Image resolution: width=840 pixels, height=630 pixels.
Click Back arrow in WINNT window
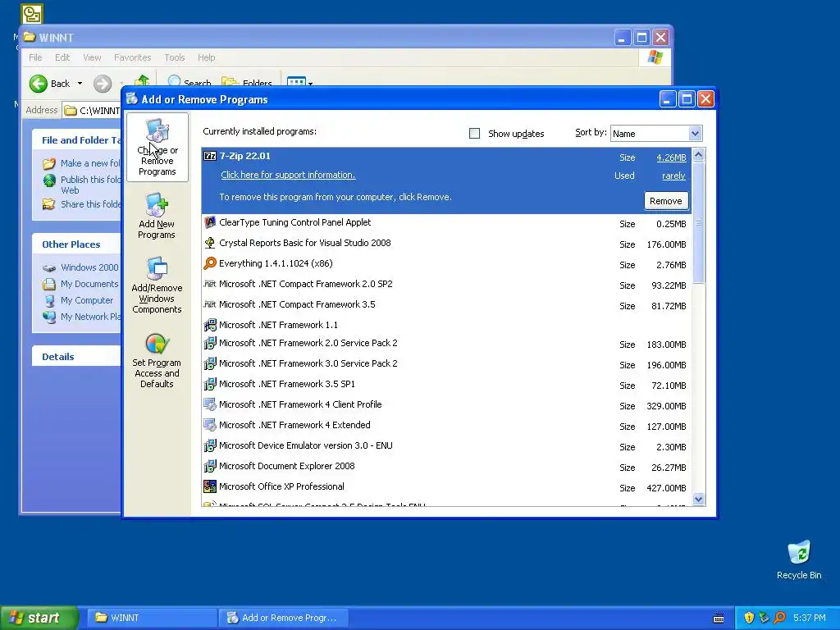39,84
